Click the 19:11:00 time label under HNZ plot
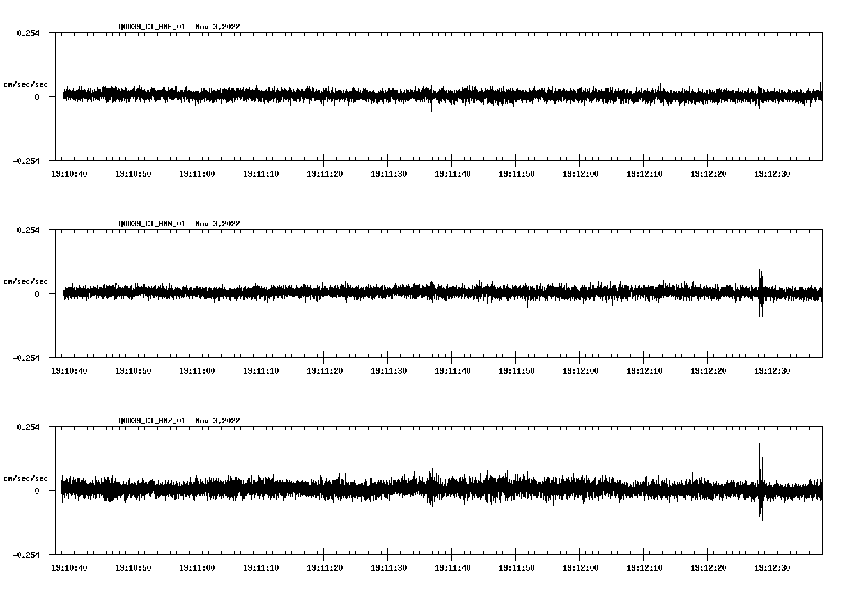This screenshot has height=591, width=868. (x=197, y=568)
